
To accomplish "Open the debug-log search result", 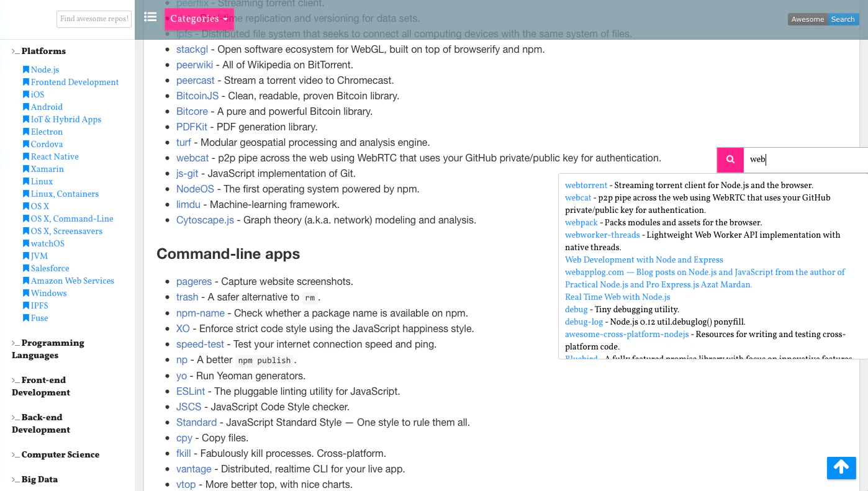I will (584, 322).
